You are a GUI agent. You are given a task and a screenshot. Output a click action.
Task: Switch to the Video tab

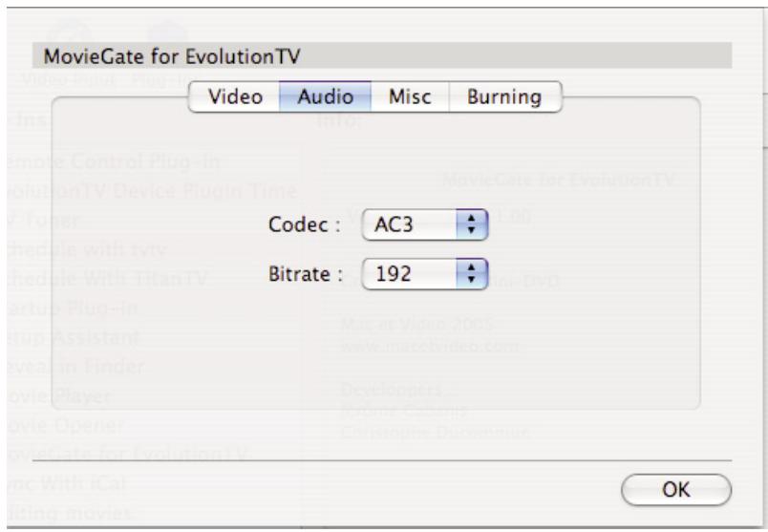tap(235, 97)
